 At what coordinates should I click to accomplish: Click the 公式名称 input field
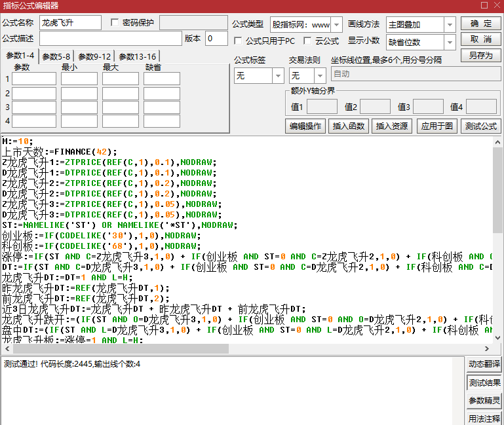(70, 23)
